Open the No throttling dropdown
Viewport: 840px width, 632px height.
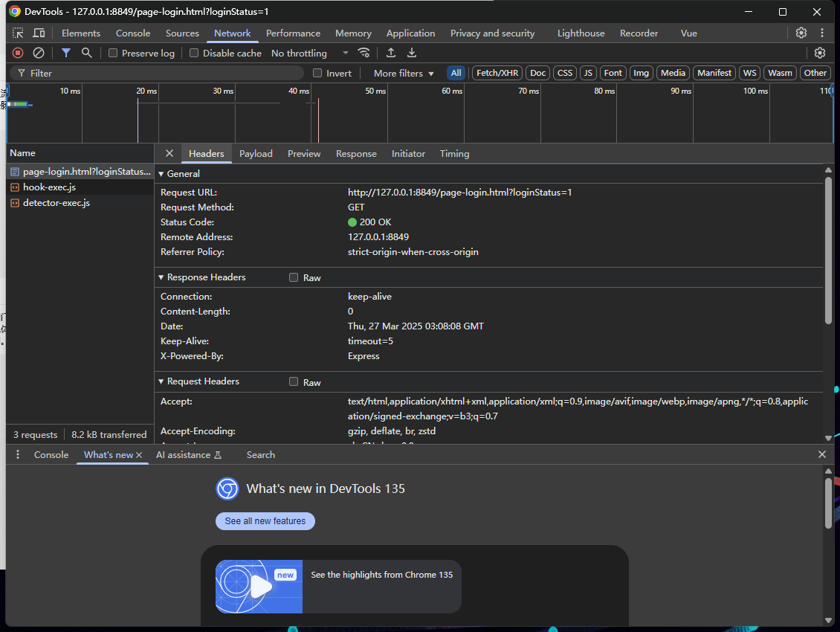coord(309,53)
